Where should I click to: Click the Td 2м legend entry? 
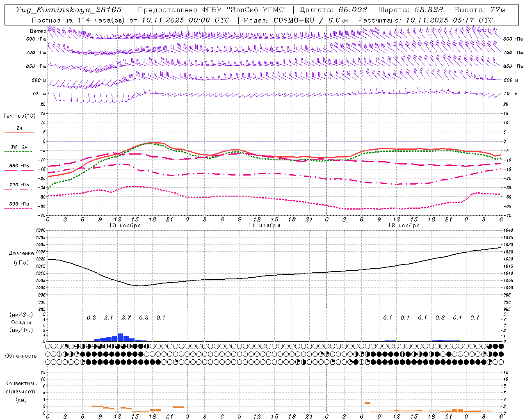pos(19,147)
